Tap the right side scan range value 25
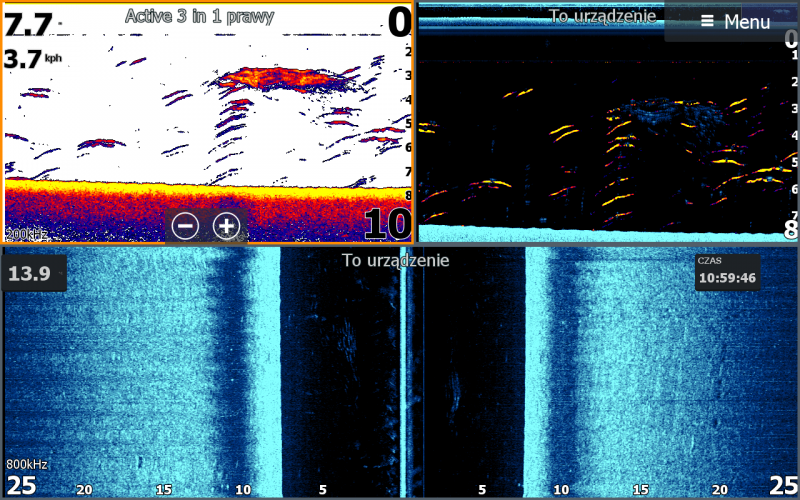800x500 pixels. click(781, 486)
